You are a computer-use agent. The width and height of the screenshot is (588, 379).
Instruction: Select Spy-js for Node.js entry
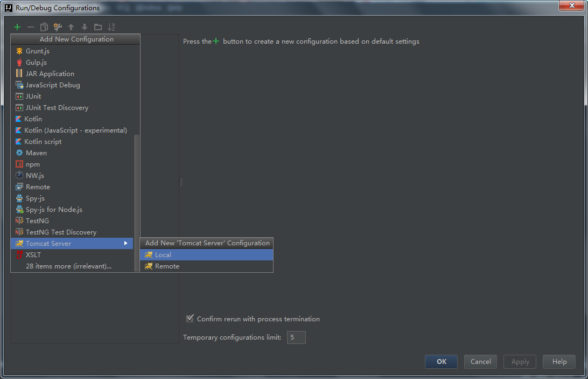tap(72, 210)
